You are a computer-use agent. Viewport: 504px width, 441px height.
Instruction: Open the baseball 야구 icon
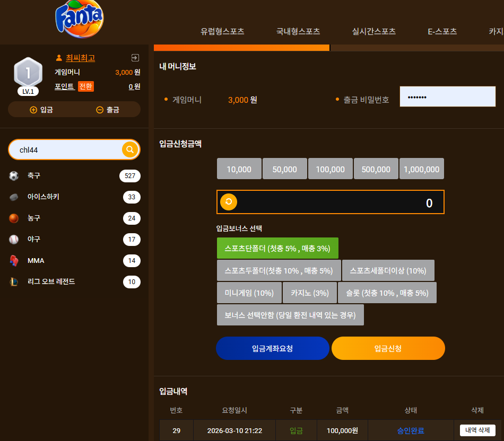[14, 239]
